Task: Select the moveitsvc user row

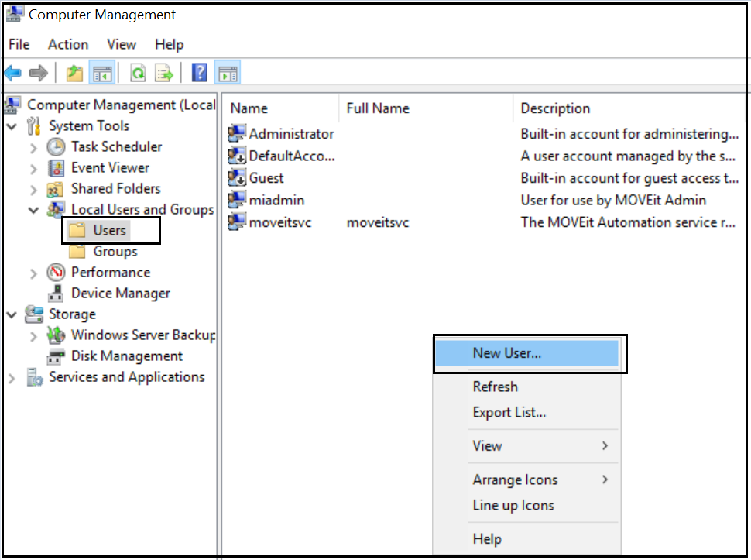Action: pyautogui.click(x=279, y=222)
